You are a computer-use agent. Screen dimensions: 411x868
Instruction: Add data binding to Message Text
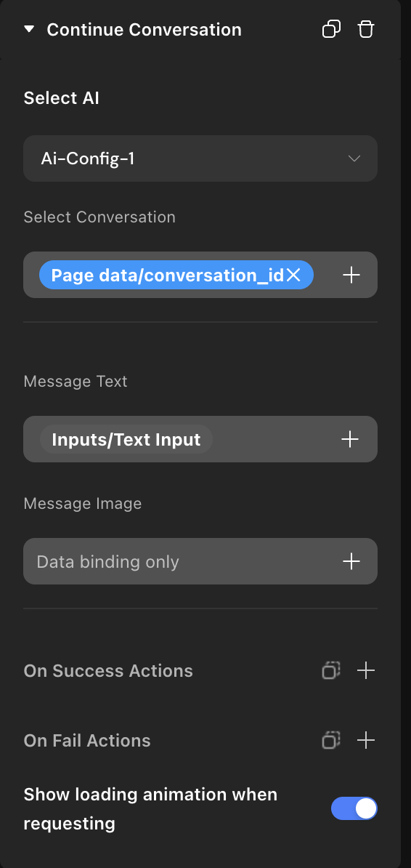(349, 440)
